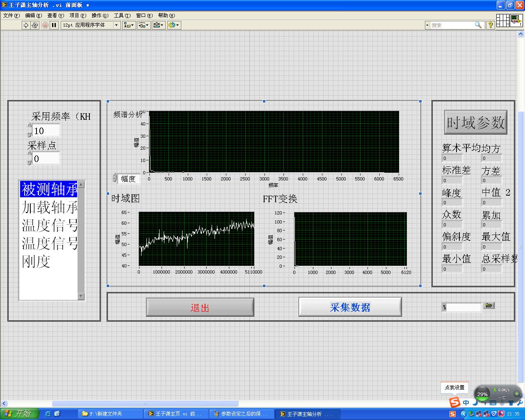
Task: Open the Distribute Objects tool
Action: [x=144, y=25]
